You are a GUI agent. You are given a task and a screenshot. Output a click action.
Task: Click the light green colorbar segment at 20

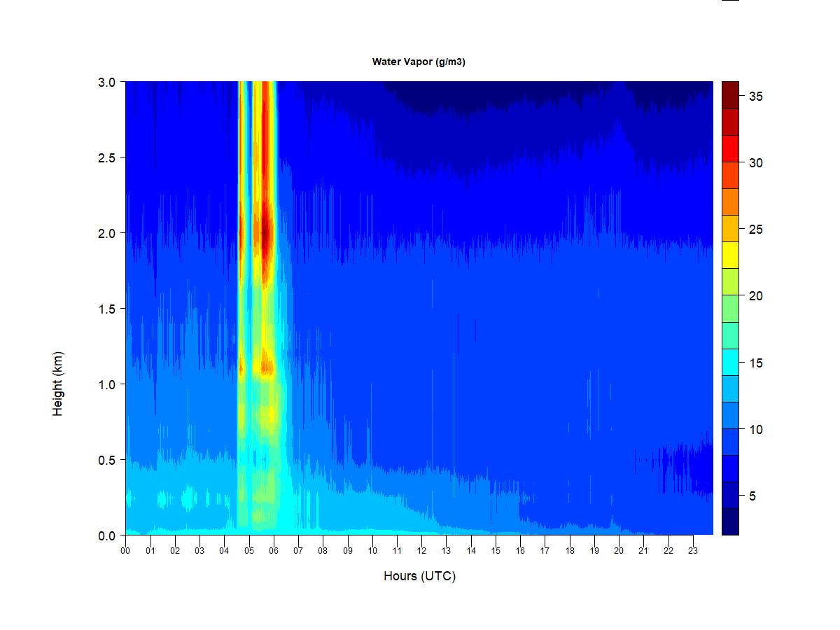click(x=730, y=309)
